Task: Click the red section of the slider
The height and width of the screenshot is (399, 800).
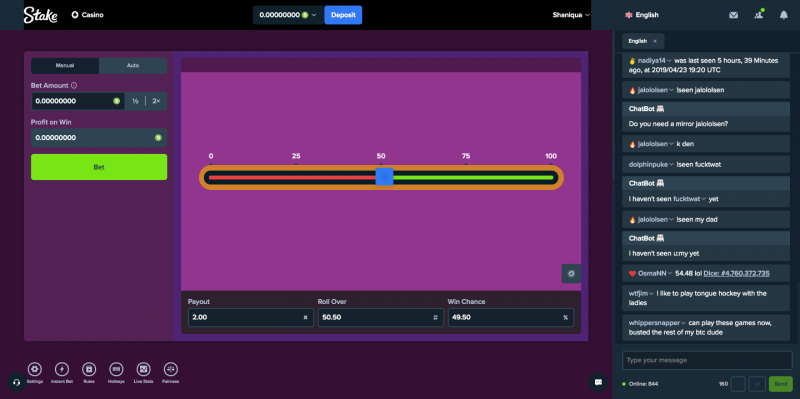Action: pos(292,178)
